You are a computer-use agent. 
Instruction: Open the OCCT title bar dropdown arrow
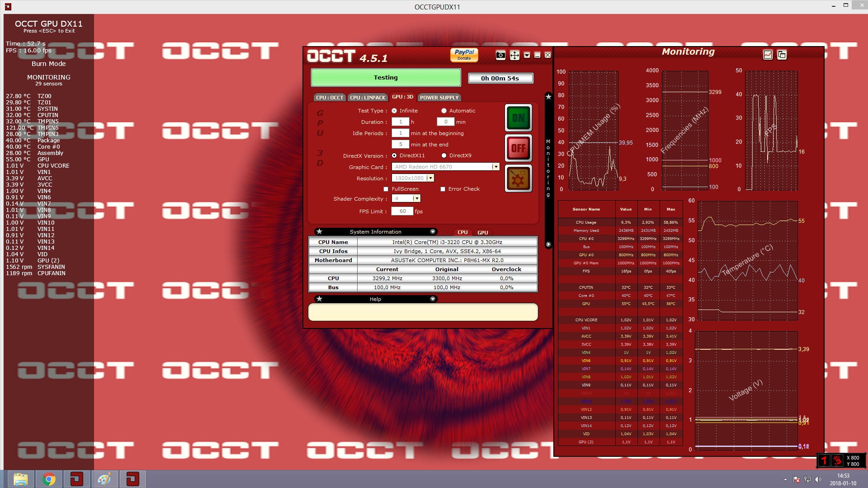(x=527, y=55)
